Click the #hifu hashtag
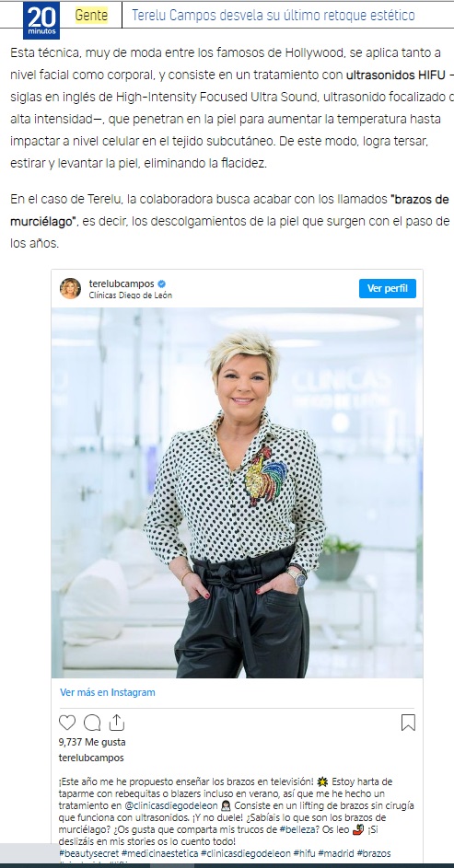Image resolution: width=454 pixels, height=868 pixels. pyautogui.click(x=304, y=853)
